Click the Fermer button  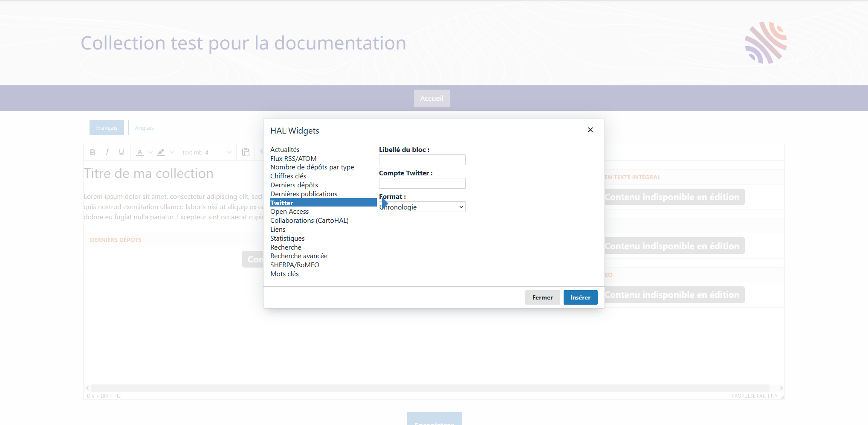[x=543, y=297]
